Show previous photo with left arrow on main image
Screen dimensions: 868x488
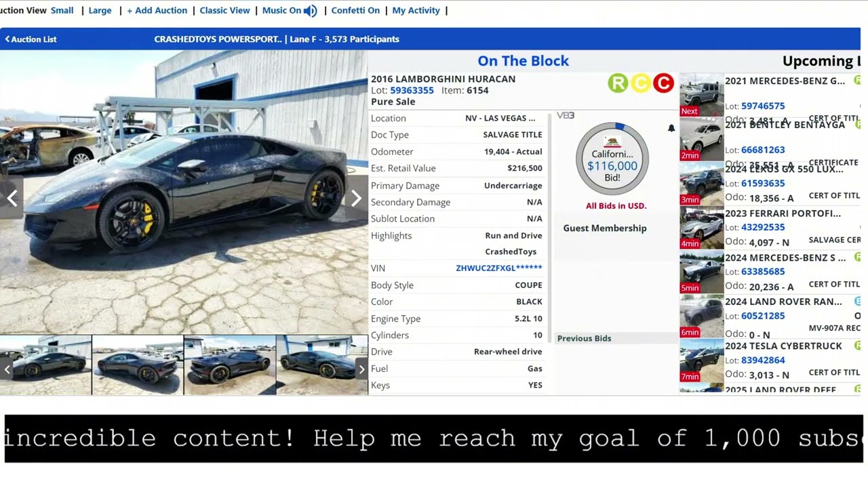coord(12,198)
